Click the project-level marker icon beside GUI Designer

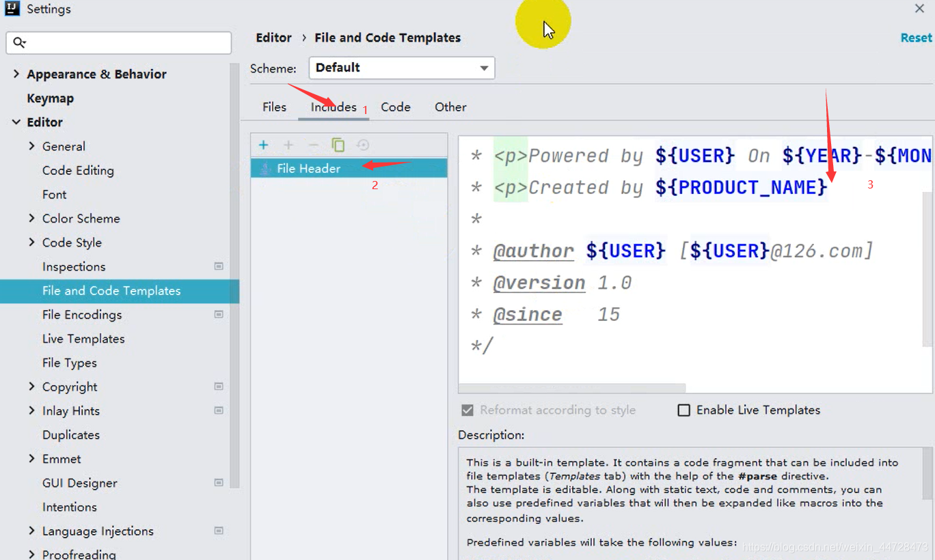click(219, 483)
